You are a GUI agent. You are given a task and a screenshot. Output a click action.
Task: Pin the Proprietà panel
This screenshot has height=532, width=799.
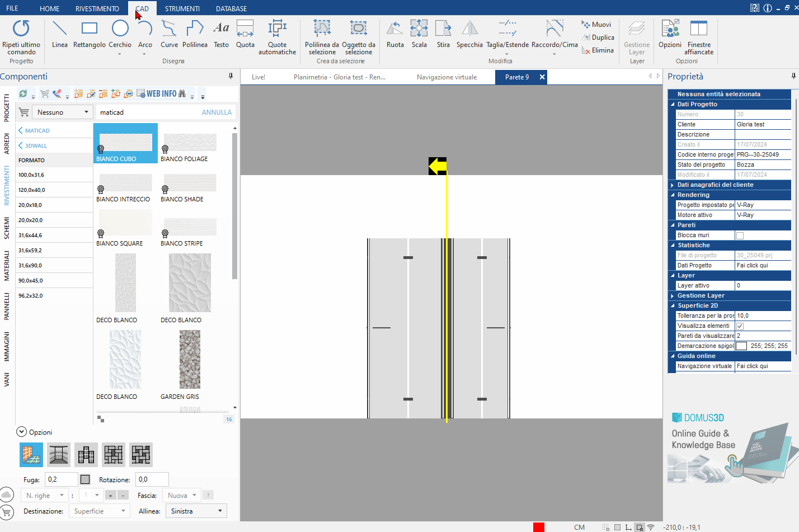point(793,76)
